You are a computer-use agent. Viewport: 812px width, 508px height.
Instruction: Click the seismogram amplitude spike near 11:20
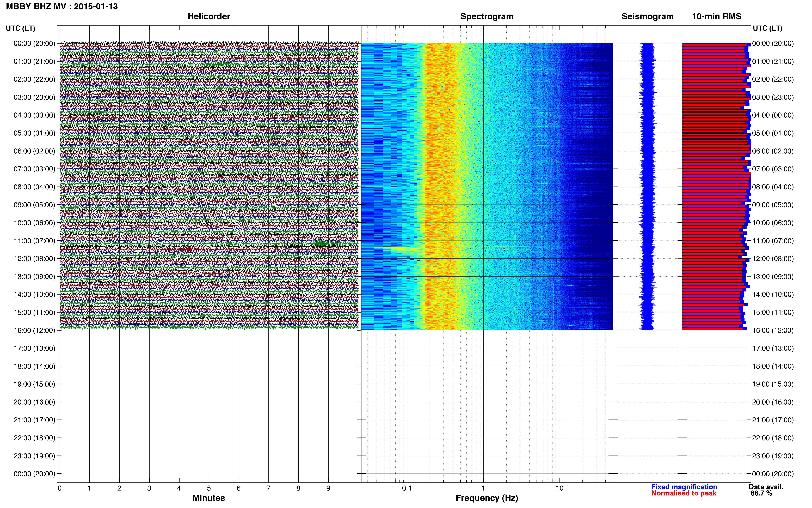click(x=649, y=247)
